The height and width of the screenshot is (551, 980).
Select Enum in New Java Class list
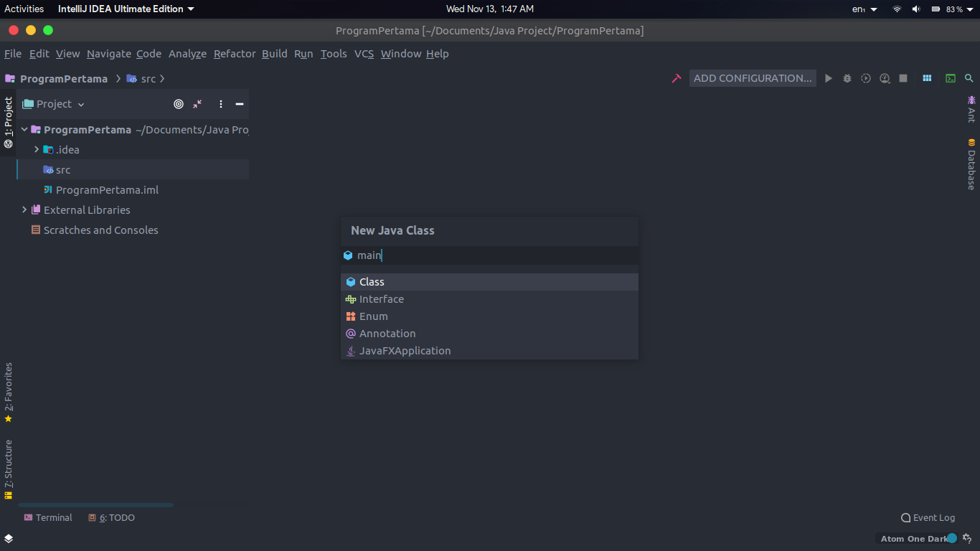489,316
